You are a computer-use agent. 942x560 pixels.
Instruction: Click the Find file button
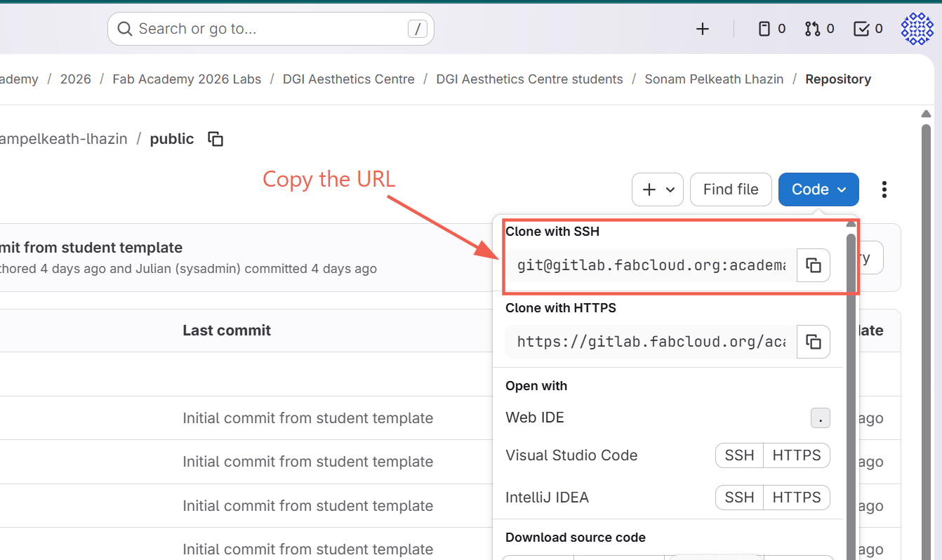point(731,189)
